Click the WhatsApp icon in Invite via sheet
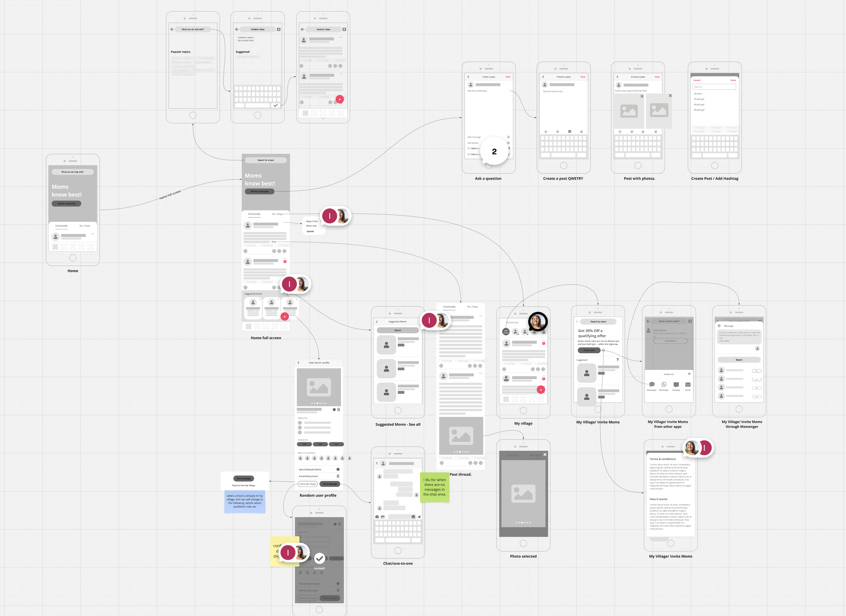 (x=664, y=384)
